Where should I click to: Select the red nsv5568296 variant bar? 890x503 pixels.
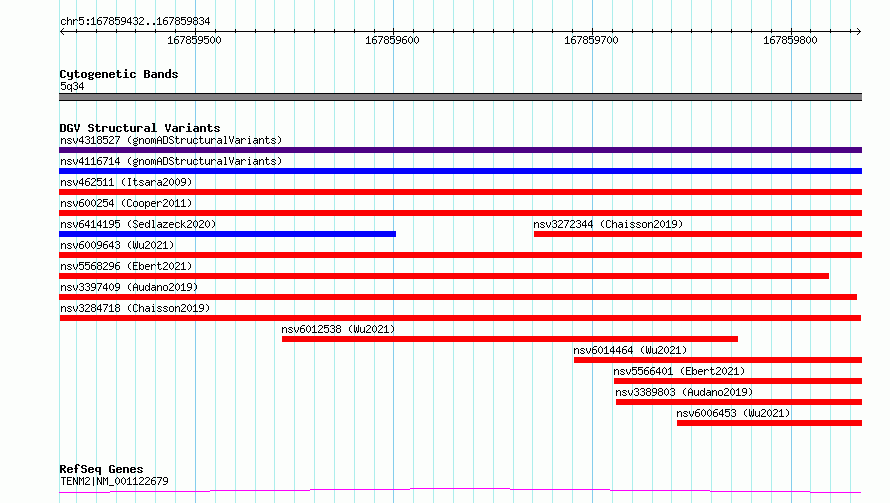444,276
